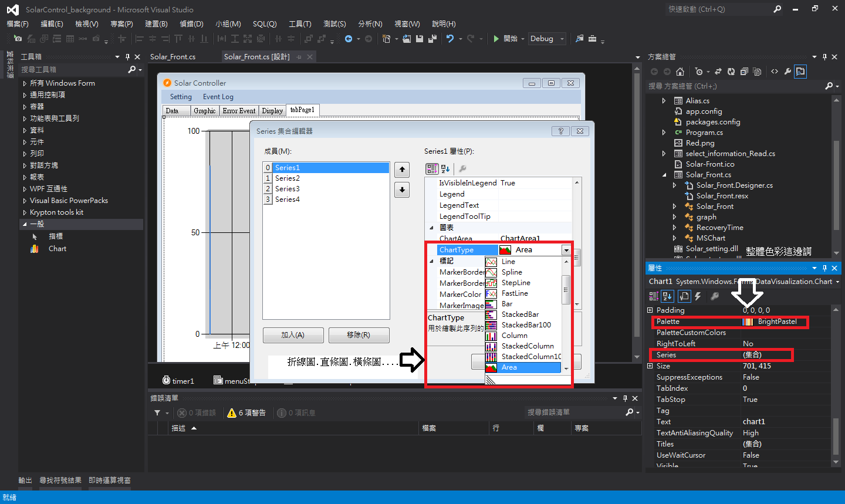Viewport: 845px width, 504px height.
Task: Toggle Show All Files in Solution Explorer
Action: (757, 72)
